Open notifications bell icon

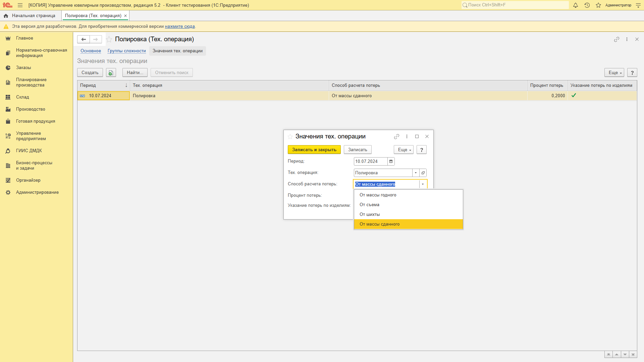[576, 5]
